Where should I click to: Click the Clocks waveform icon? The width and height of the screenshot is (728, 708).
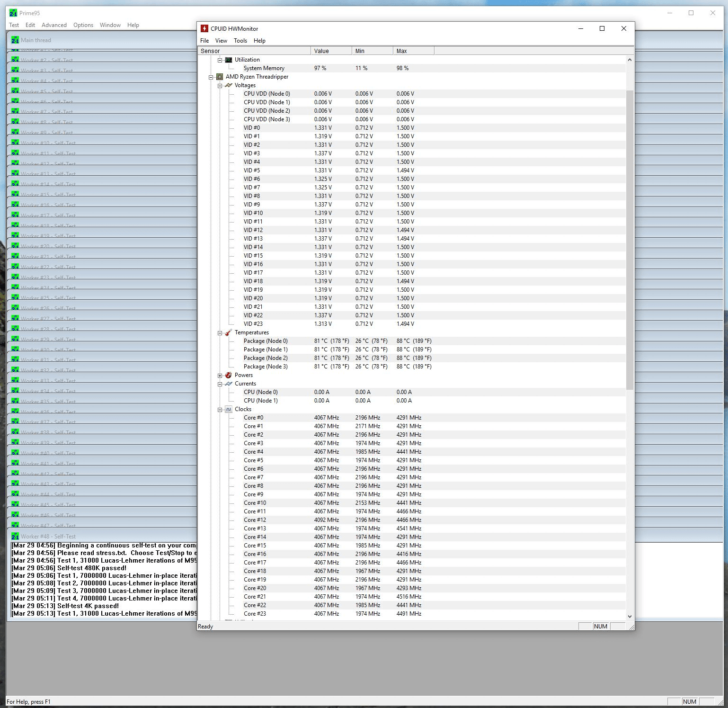[x=229, y=409]
